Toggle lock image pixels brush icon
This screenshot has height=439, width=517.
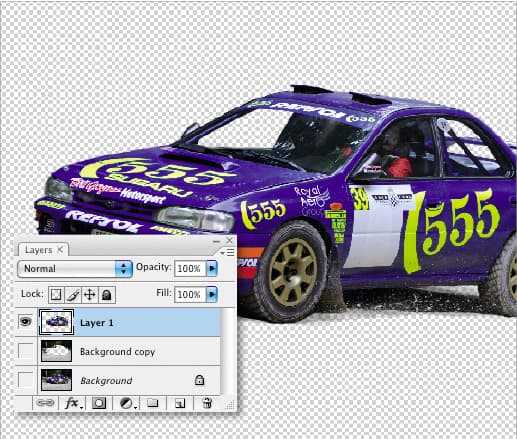(73, 295)
